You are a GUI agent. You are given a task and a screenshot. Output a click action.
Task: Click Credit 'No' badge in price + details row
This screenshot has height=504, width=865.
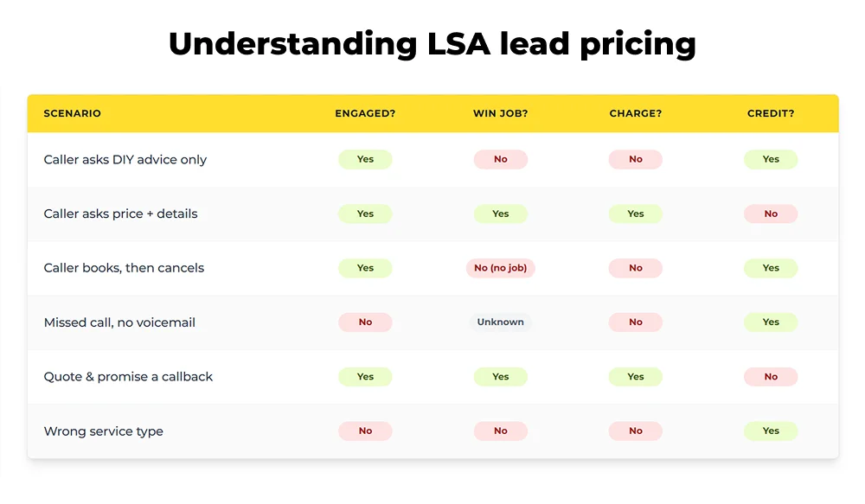[x=771, y=214]
